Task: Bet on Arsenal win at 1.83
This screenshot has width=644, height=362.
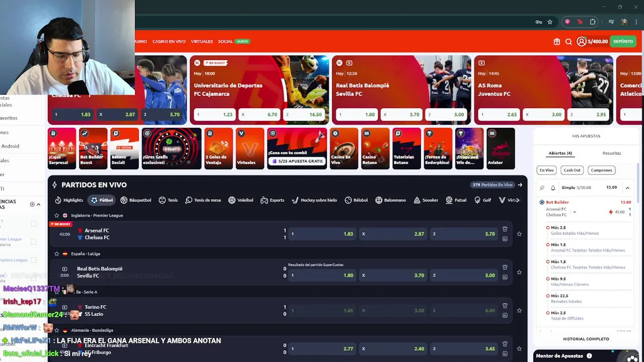Action: (322, 234)
